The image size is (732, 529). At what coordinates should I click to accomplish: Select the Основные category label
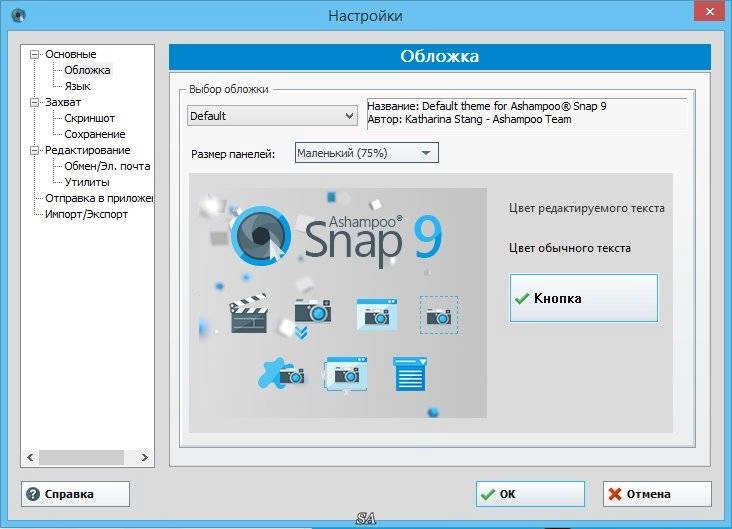pos(70,55)
